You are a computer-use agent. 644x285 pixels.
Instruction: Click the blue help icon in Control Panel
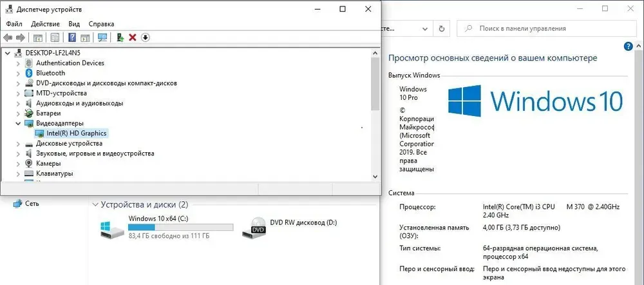(x=629, y=47)
